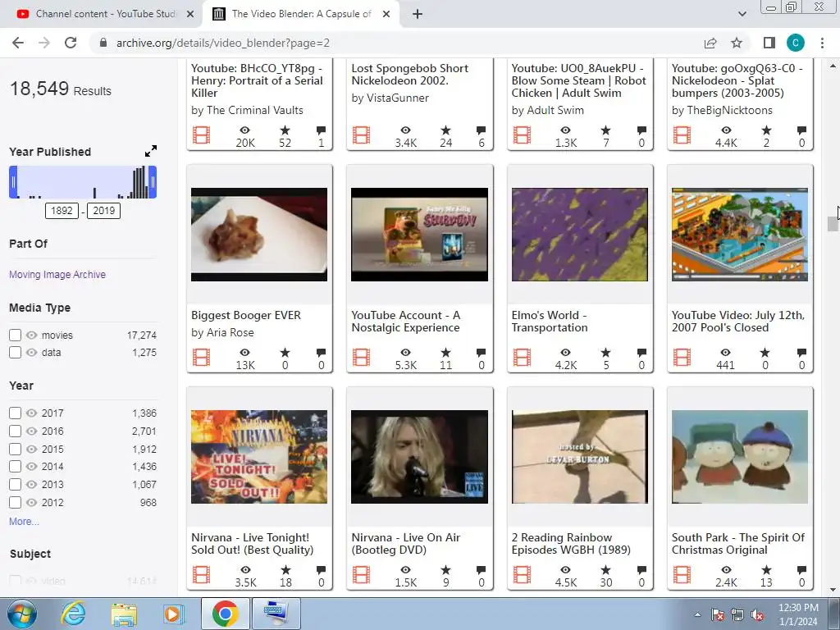The image size is (840, 630).
Task: Click right handle of year range slider
Action: click(153, 182)
